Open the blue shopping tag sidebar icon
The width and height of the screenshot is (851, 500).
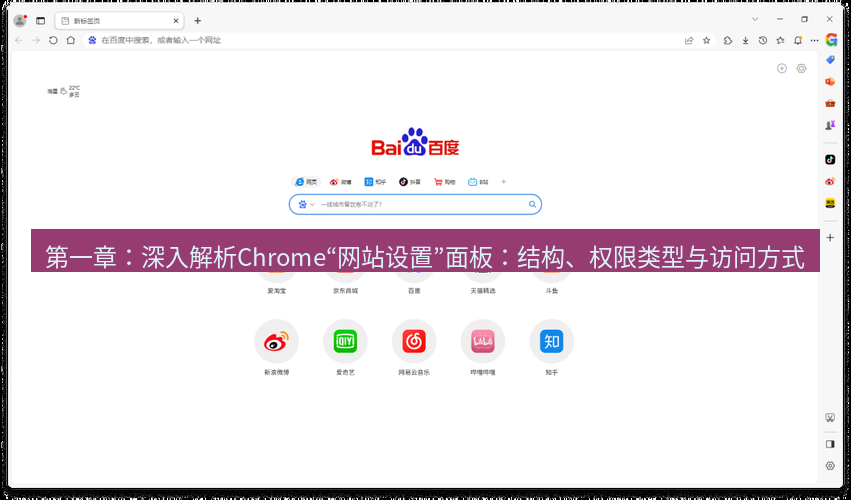coord(830,60)
